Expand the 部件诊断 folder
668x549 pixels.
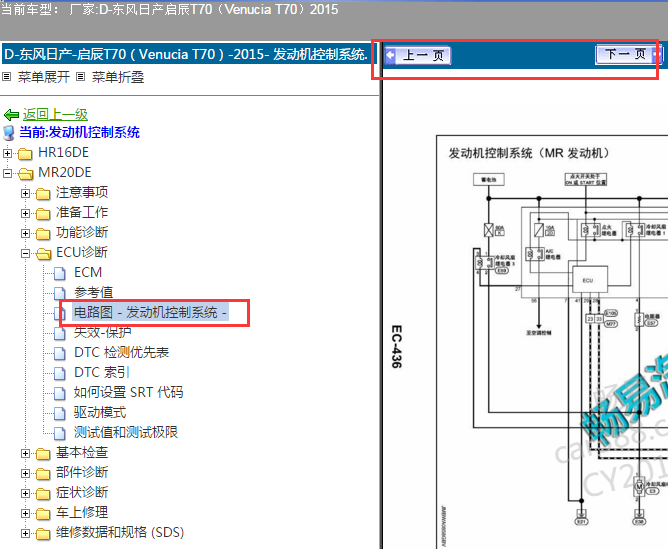pos(26,474)
